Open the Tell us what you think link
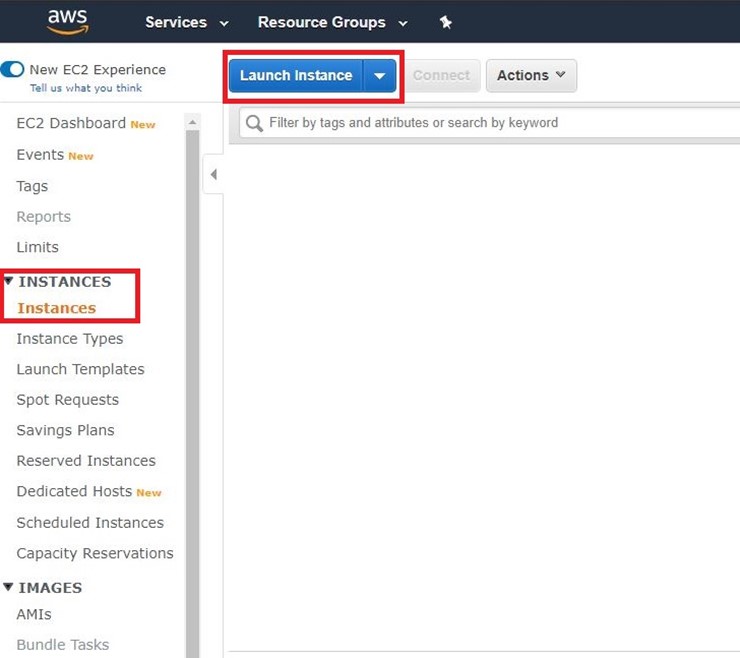 click(x=86, y=88)
